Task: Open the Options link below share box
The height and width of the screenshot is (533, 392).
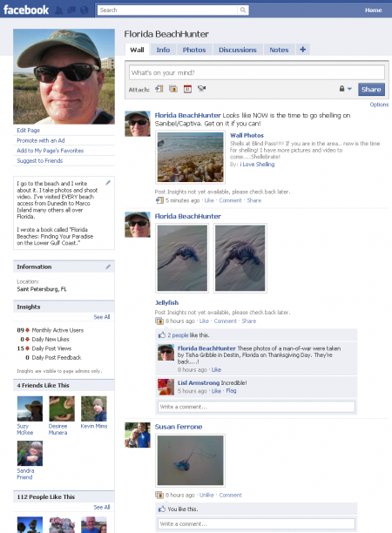Action: pos(379,105)
